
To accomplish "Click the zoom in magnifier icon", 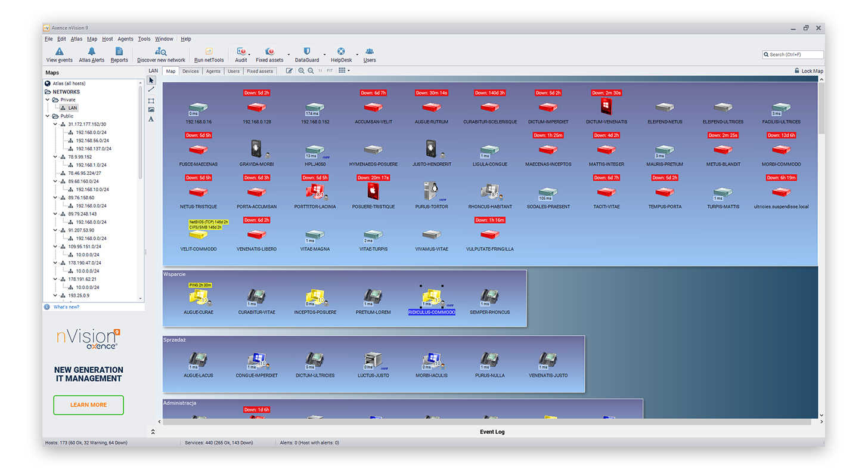I will coord(301,70).
